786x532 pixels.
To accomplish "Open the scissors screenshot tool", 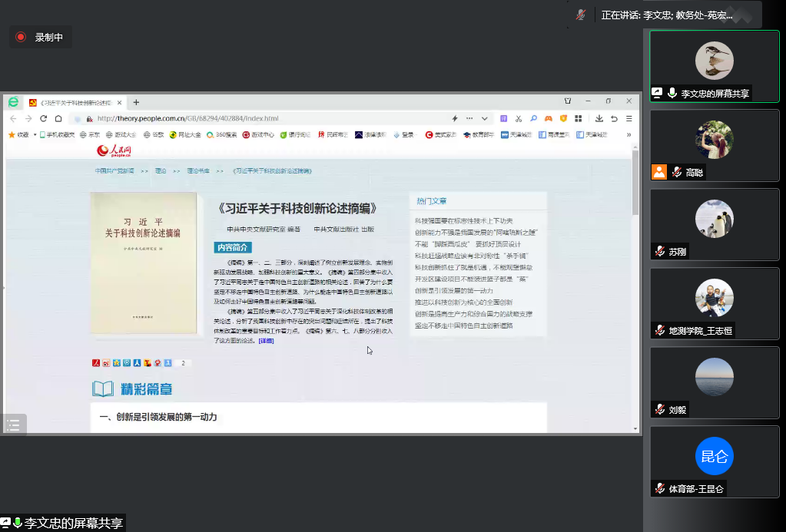I will pos(519,119).
